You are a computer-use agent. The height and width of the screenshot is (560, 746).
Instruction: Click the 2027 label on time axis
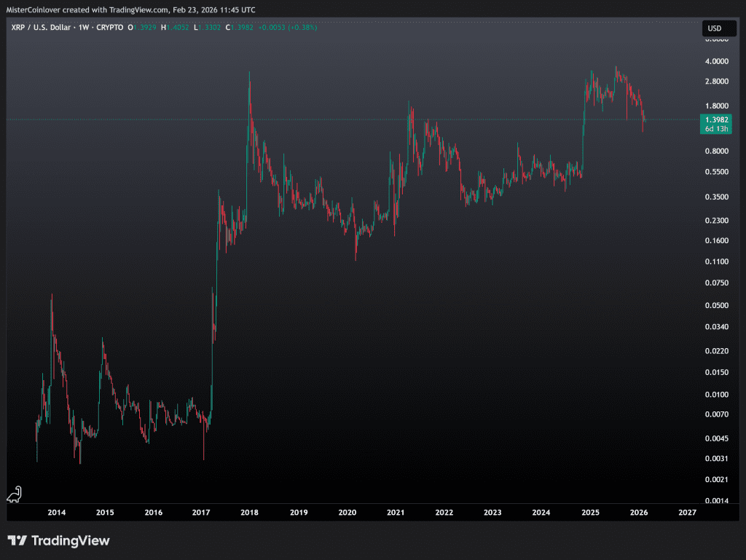tap(686, 513)
